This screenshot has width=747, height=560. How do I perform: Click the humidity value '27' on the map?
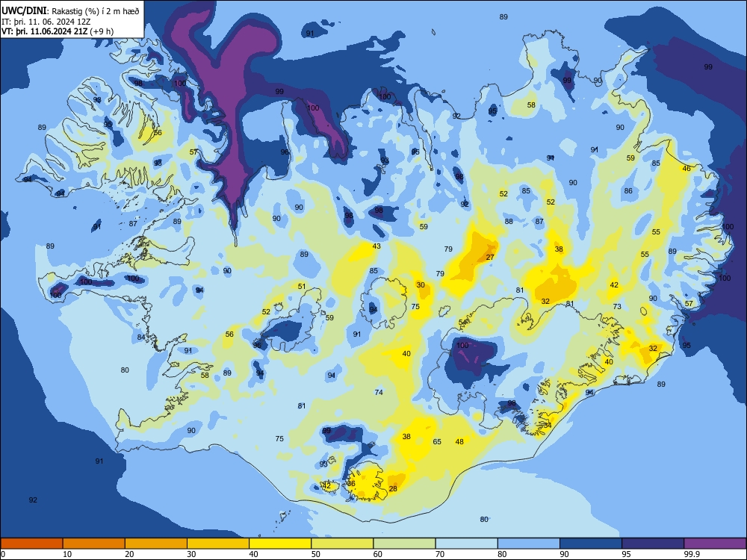[490, 257]
